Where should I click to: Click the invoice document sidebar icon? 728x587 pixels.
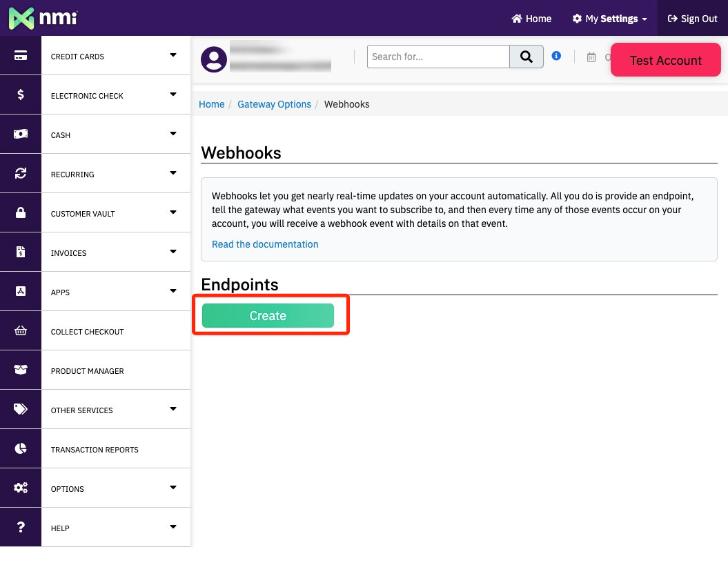(x=21, y=252)
